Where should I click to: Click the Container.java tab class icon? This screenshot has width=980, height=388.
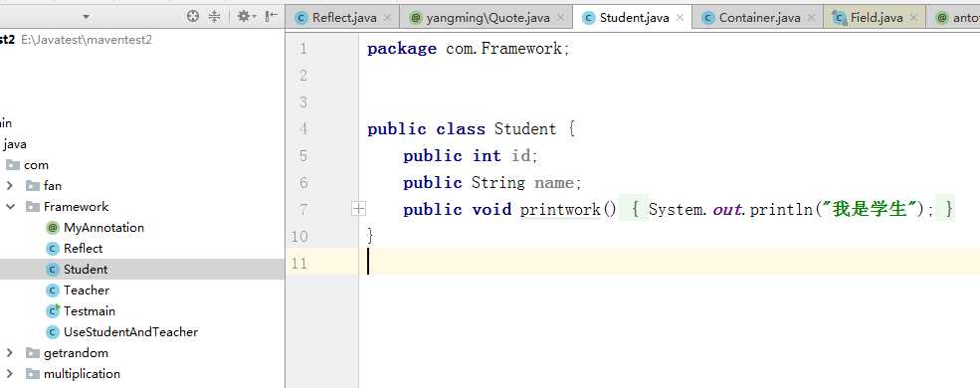pyautogui.click(x=707, y=18)
